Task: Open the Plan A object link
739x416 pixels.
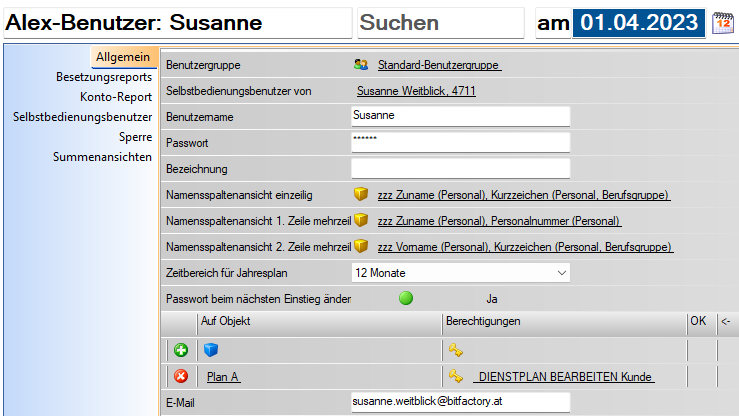Action: pos(223,377)
